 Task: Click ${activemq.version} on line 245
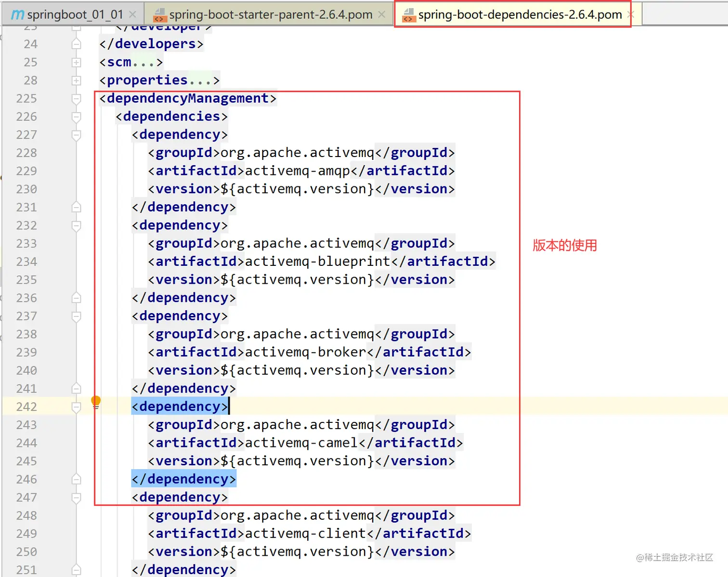(x=298, y=461)
